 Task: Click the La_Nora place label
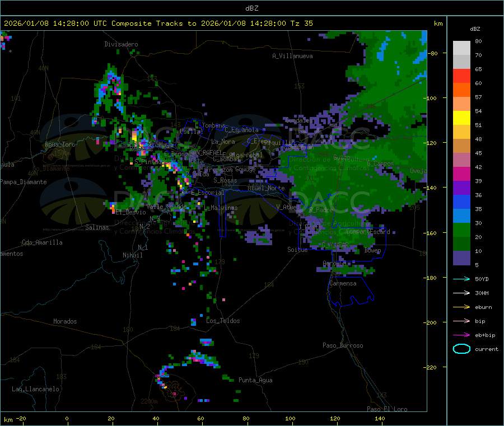pyautogui.click(x=223, y=142)
